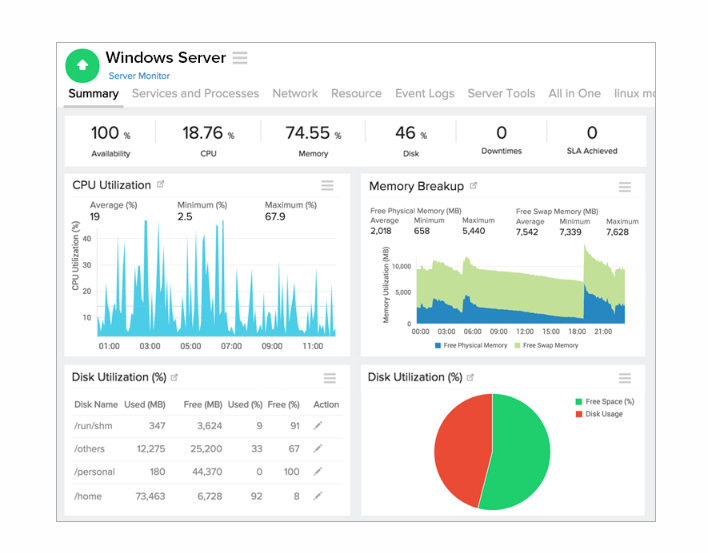Switch to Services and Processes tab

click(195, 93)
